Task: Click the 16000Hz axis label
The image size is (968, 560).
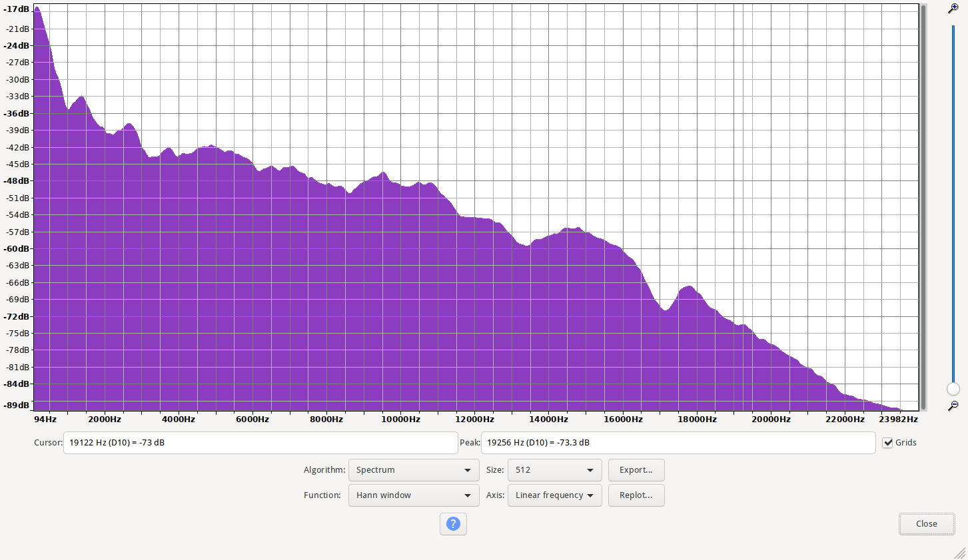Action: pyautogui.click(x=623, y=420)
